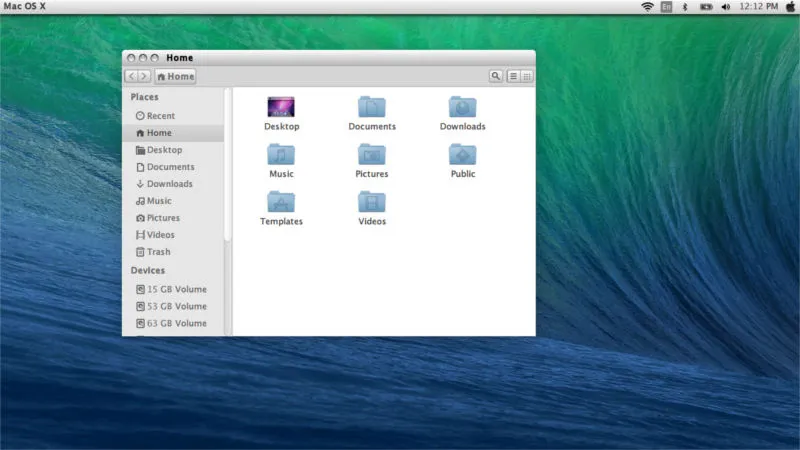Switch to list view
This screenshot has height=450, width=800.
click(513, 76)
